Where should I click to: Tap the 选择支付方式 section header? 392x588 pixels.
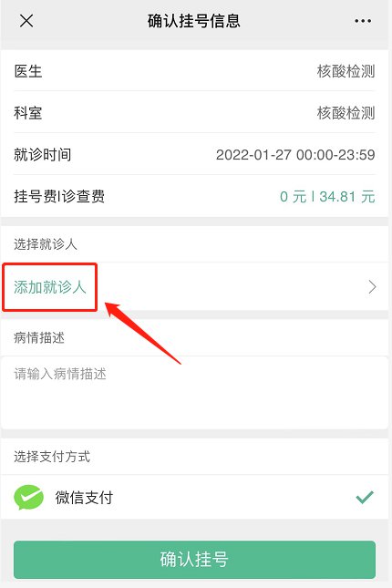[x=52, y=457]
